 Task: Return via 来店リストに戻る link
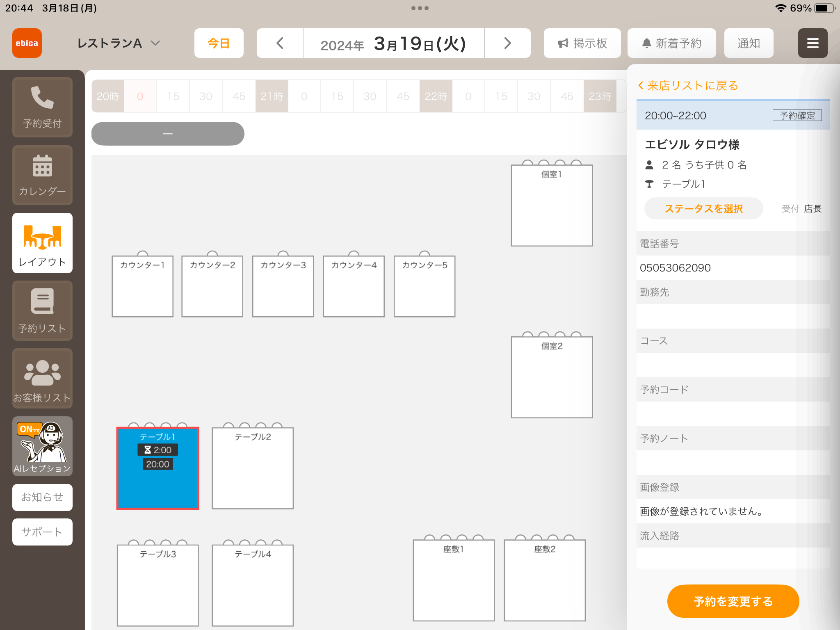(x=688, y=86)
